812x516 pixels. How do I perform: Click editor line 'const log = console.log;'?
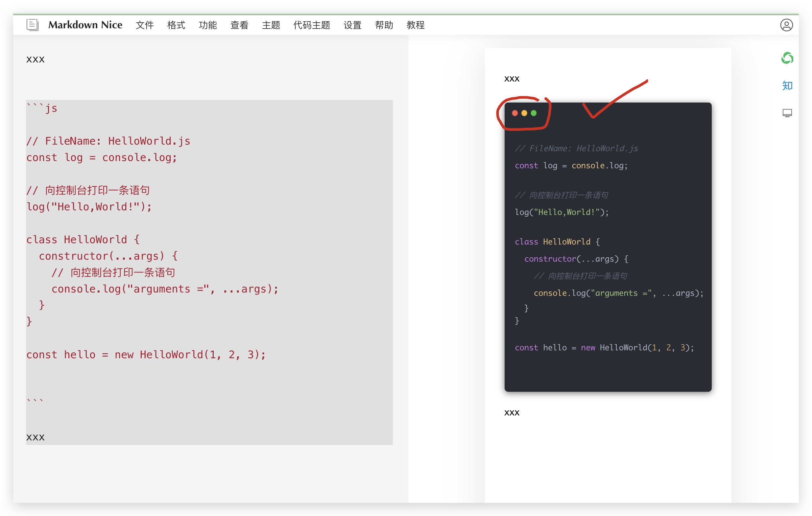pyautogui.click(x=102, y=157)
